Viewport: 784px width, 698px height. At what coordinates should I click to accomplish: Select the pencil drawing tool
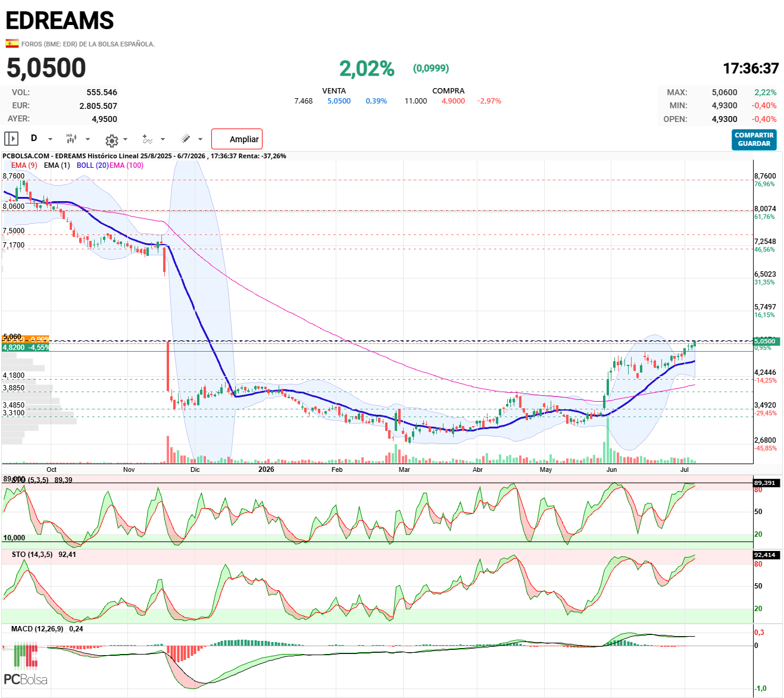click(186, 139)
